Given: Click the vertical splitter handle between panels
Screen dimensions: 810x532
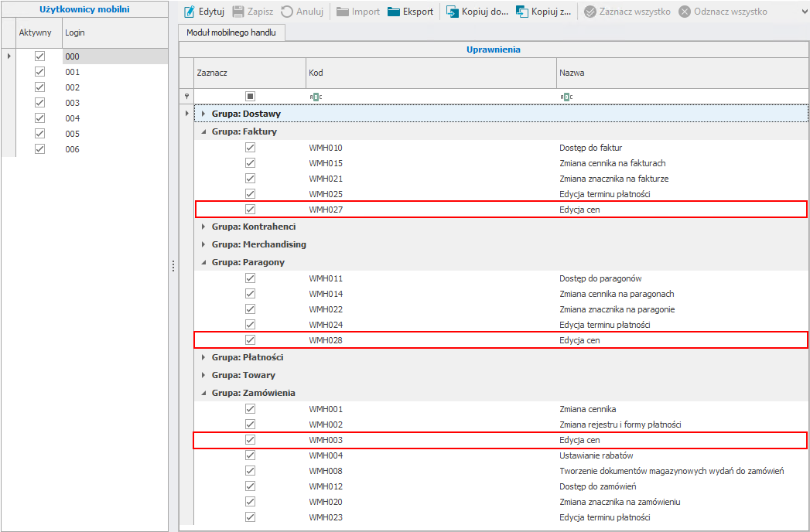Looking at the screenshot, I should tap(173, 266).
